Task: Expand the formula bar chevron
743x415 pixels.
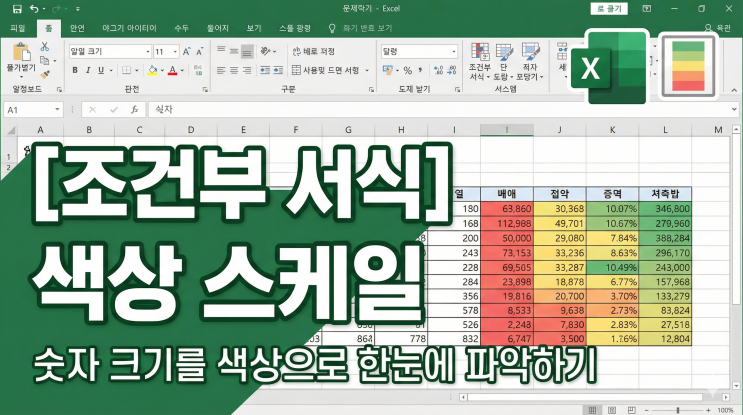Action: tap(734, 109)
